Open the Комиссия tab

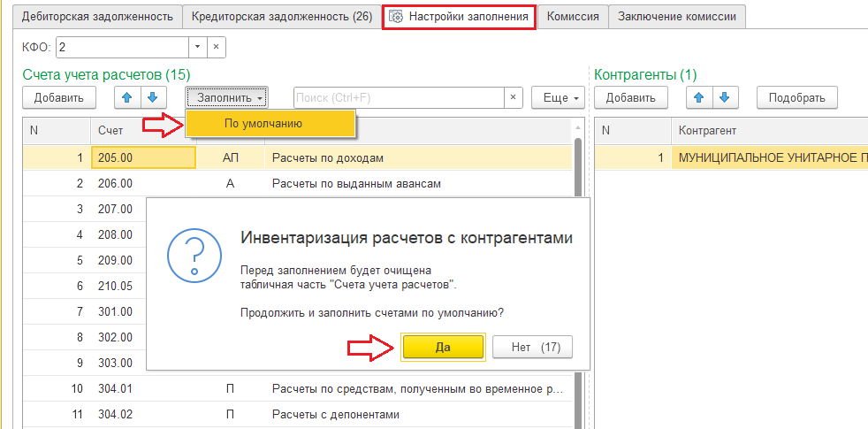coord(573,16)
